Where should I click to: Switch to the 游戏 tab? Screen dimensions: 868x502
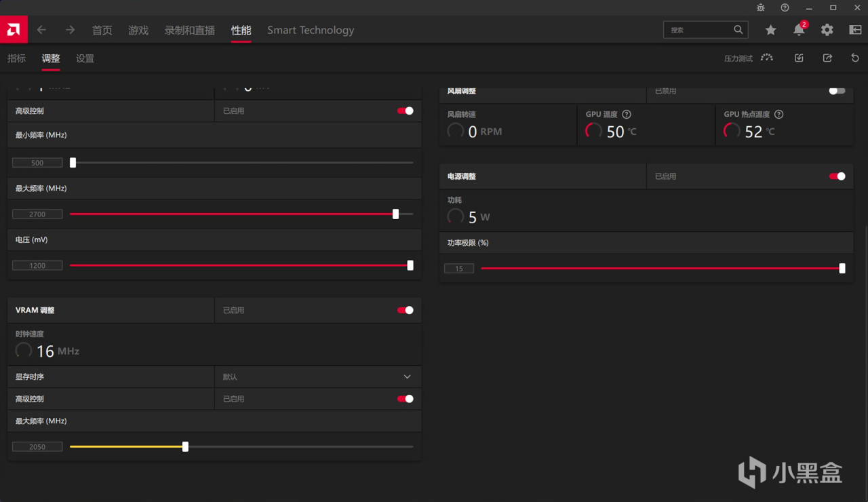coord(138,30)
